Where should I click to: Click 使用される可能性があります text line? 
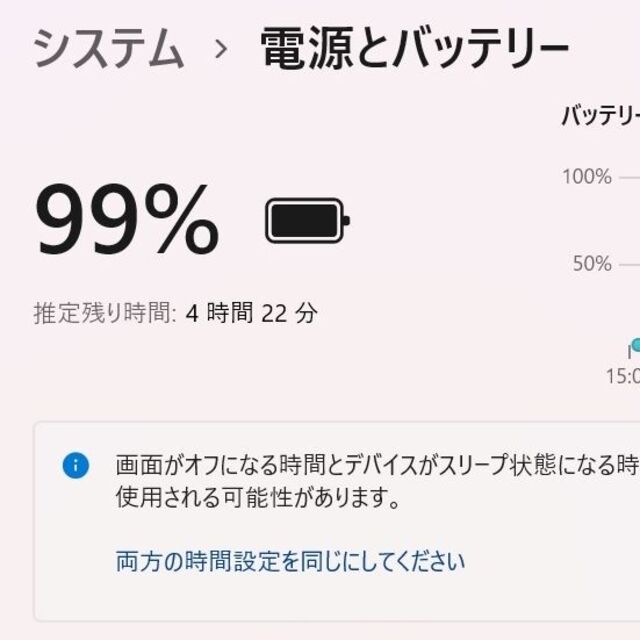click(257, 498)
